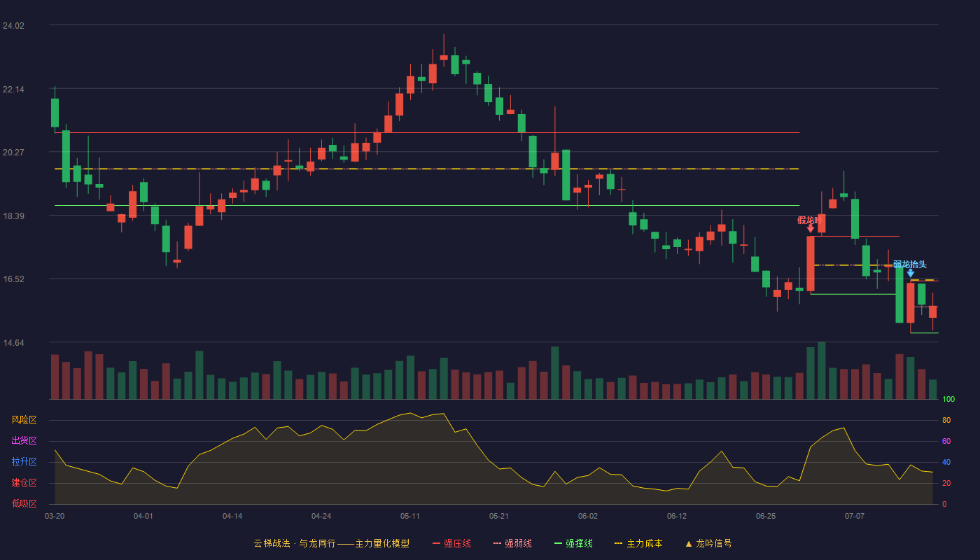The height and width of the screenshot is (560, 980).
Task: Click the 05-11 date axis label
Action: [x=410, y=516]
